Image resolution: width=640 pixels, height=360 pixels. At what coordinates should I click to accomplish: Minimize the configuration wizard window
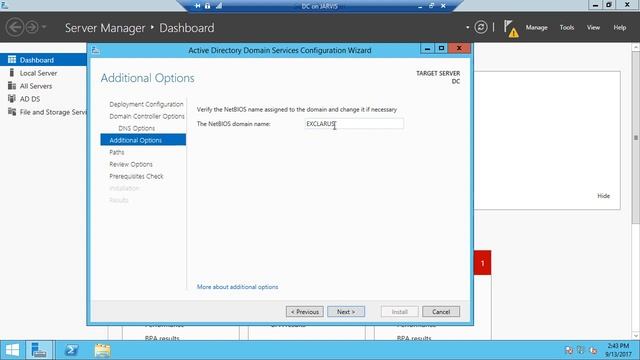tap(427, 49)
